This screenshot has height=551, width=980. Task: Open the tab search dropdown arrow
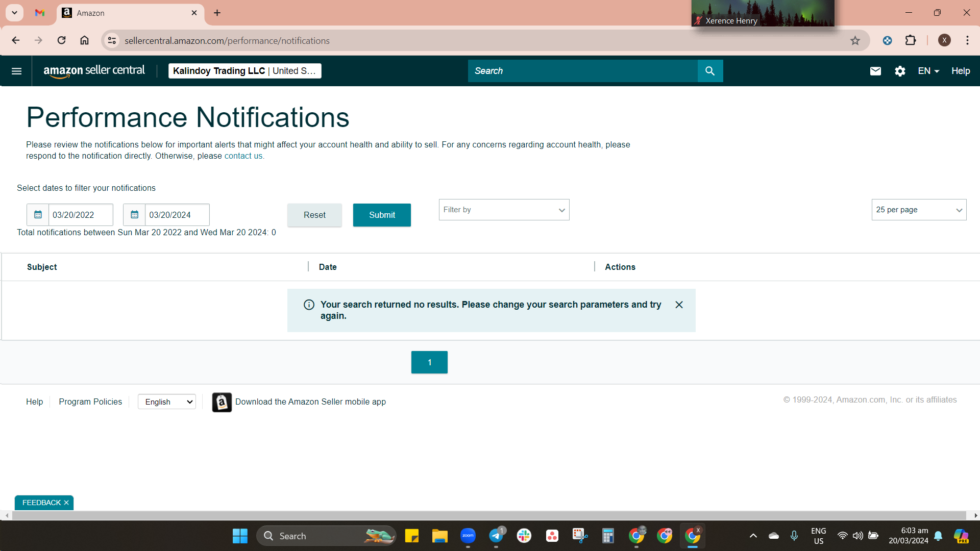[x=14, y=13]
